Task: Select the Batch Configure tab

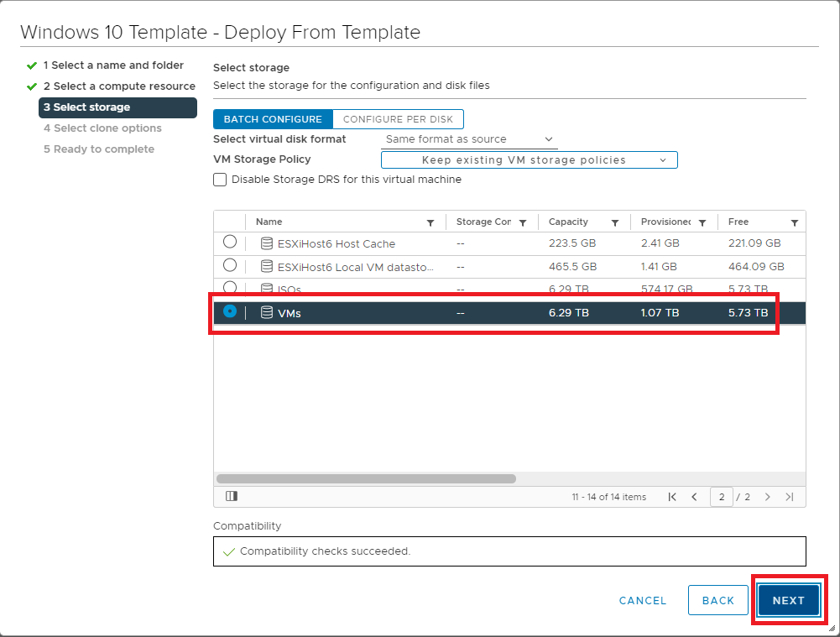Action: [x=273, y=119]
